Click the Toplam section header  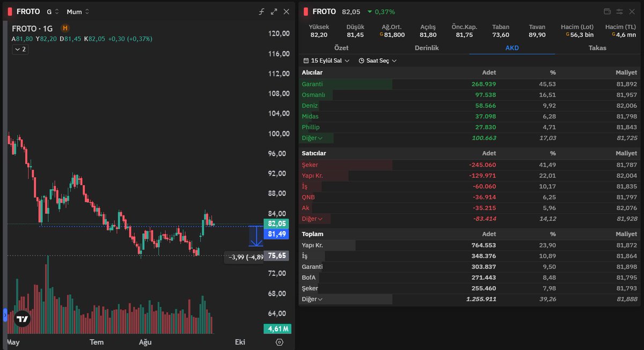(x=312, y=234)
